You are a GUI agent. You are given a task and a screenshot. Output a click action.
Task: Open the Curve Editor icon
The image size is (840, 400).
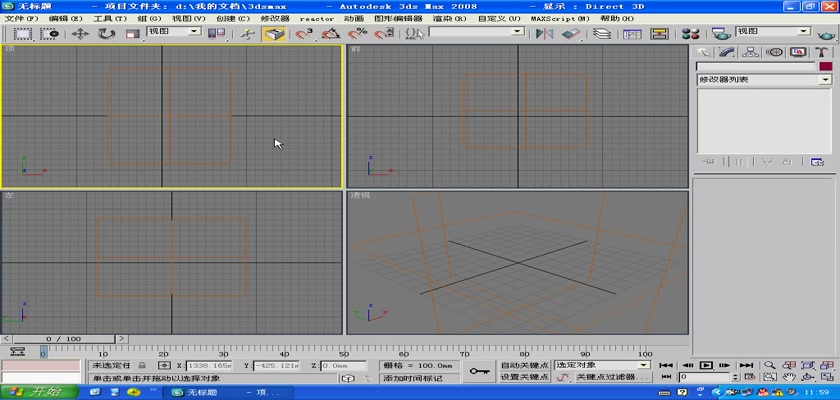632,34
